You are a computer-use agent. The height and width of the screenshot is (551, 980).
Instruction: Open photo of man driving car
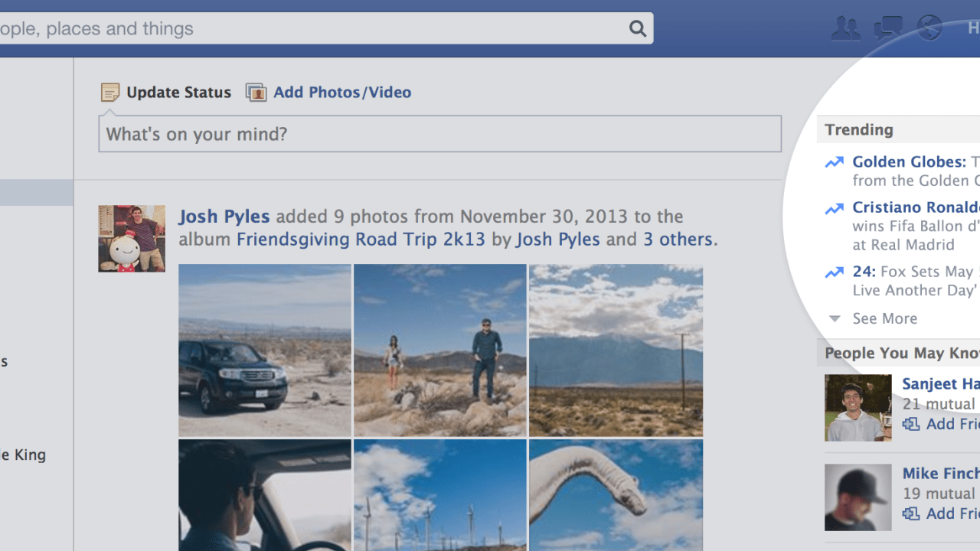point(265,495)
